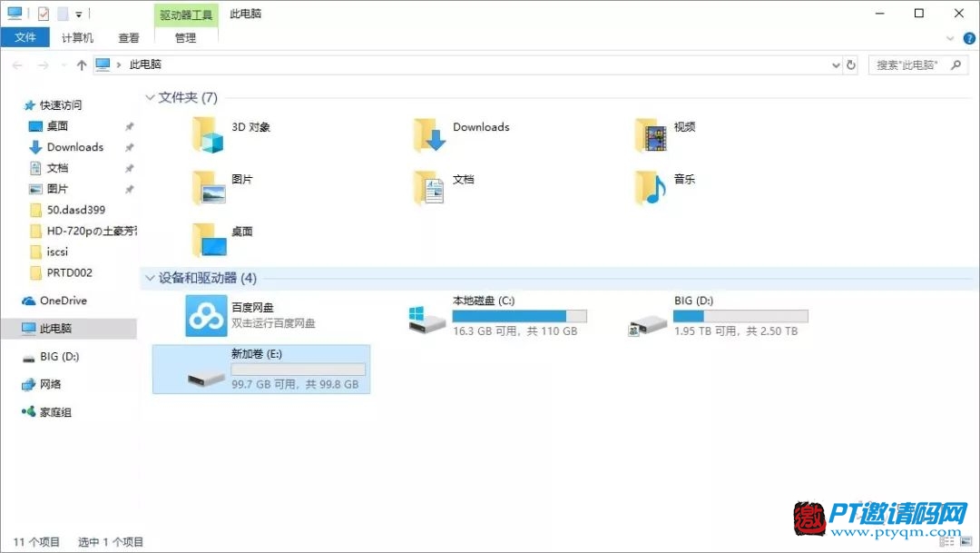Image resolution: width=980 pixels, height=553 pixels.
Task: Click 此电脑 in the address breadcrumb
Action: (x=145, y=64)
